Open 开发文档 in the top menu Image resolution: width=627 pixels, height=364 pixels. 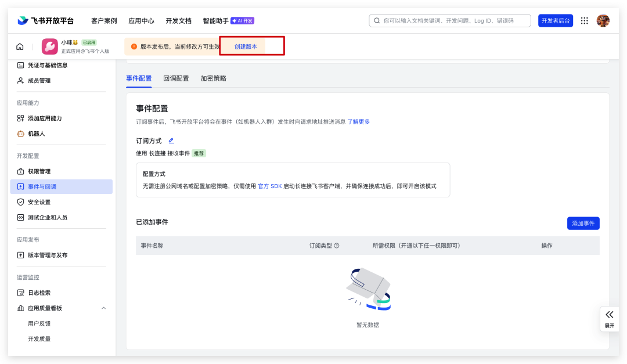(x=178, y=21)
